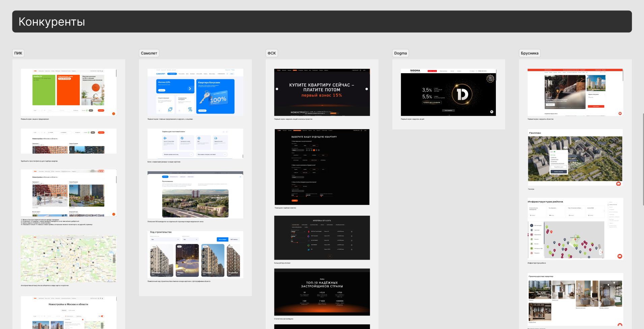Click the percent icon in Самолет hero card
Image resolution: width=644 pixels, height=329 pixels.
(190, 110)
